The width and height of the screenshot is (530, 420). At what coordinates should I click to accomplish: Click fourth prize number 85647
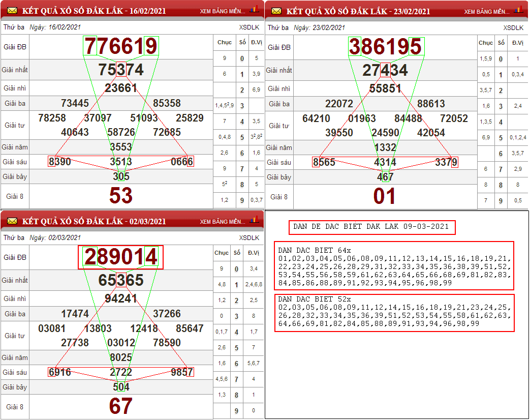(190, 328)
